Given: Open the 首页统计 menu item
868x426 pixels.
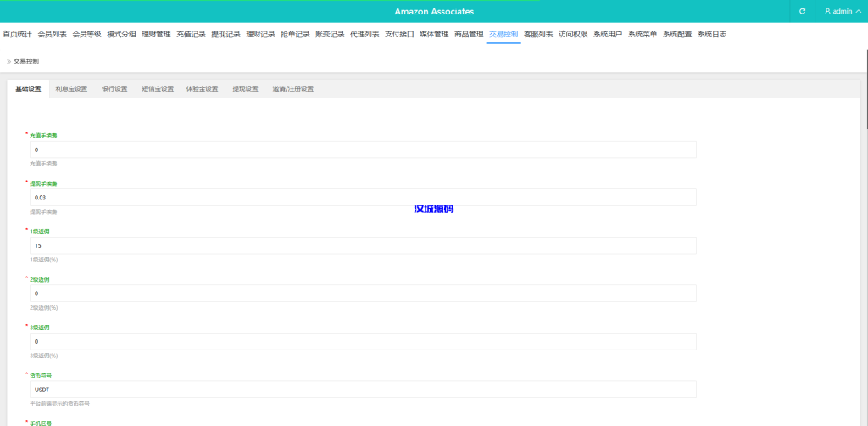Looking at the screenshot, I should 17,35.
